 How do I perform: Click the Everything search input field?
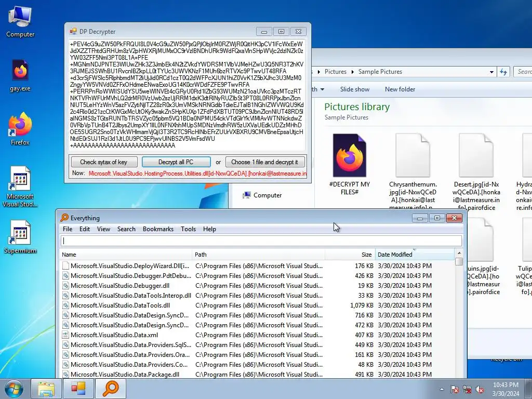click(261, 241)
